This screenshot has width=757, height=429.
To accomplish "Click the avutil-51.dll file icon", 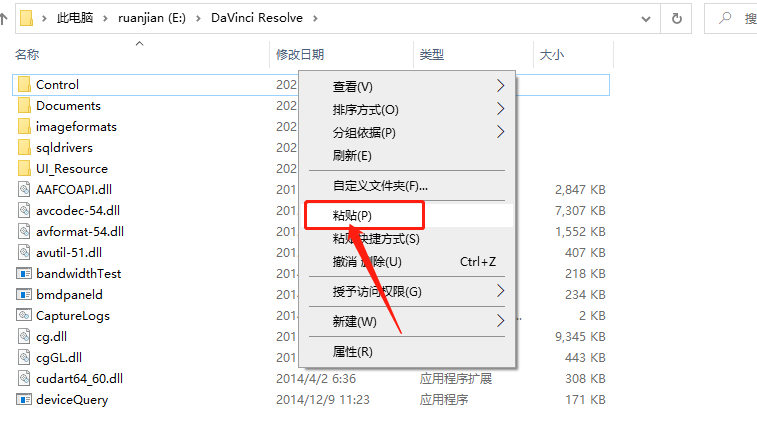I will (24, 252).
